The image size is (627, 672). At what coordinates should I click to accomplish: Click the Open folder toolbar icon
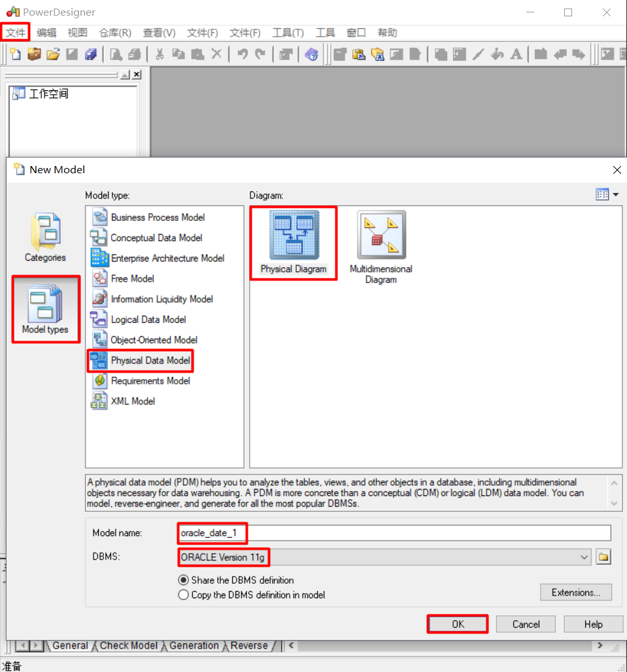point(53,54)
